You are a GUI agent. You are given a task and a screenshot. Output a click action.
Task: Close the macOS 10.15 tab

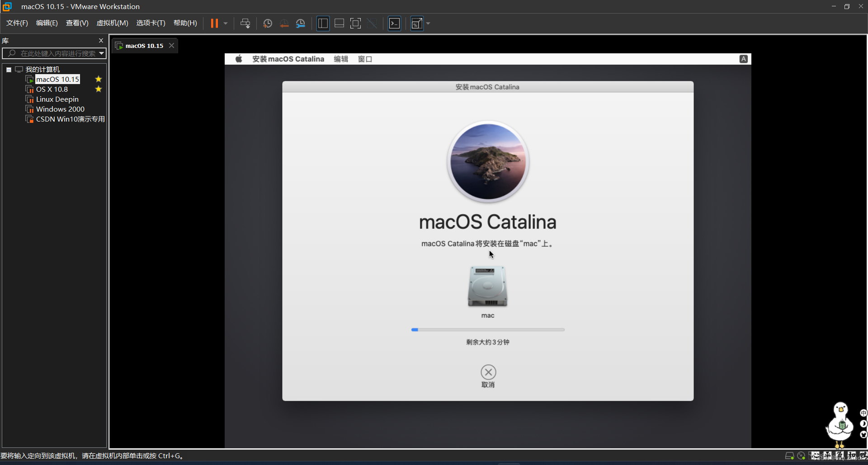coord(171,45)
